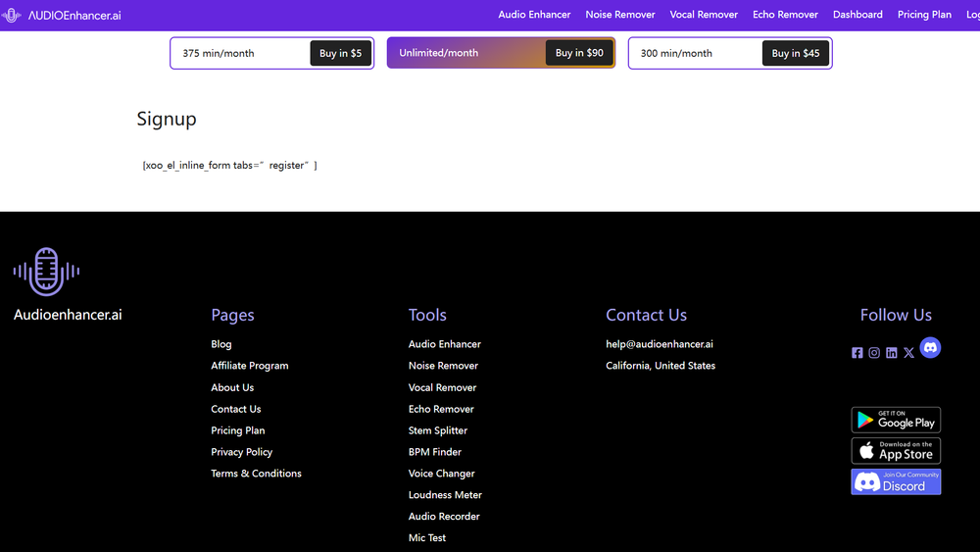Viewport: 980px width, 552px height.
Task: Click the App Store download badge
Action: point(896,451)
